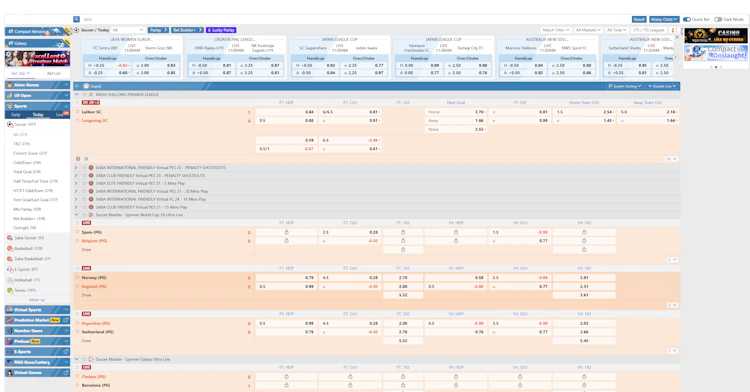Click the soccer ball icon beside Soccer / Today
Screen dimensions: 750x392
click(77, 30)
